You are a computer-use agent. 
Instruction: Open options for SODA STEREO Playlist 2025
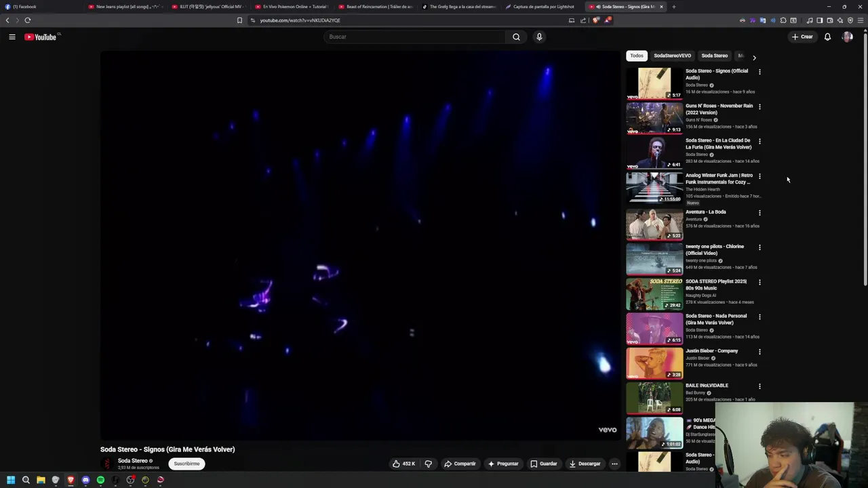click(x=759, y=282)
